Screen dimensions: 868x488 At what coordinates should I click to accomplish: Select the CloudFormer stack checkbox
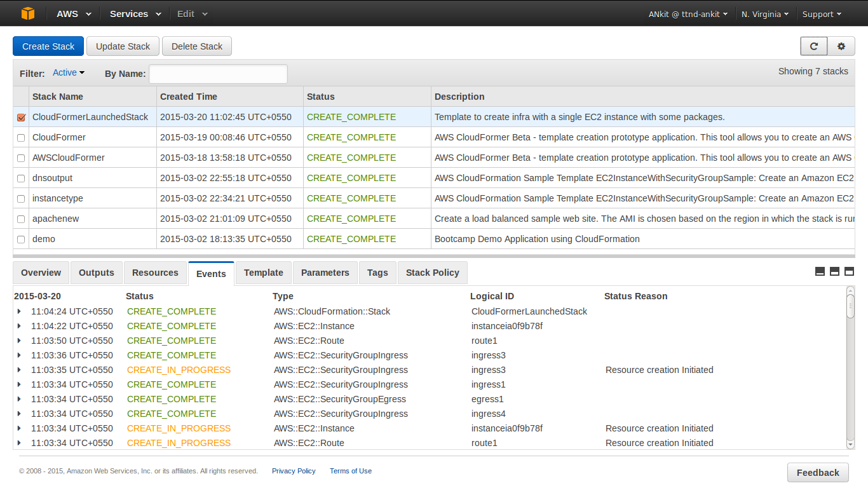[21, 138]
